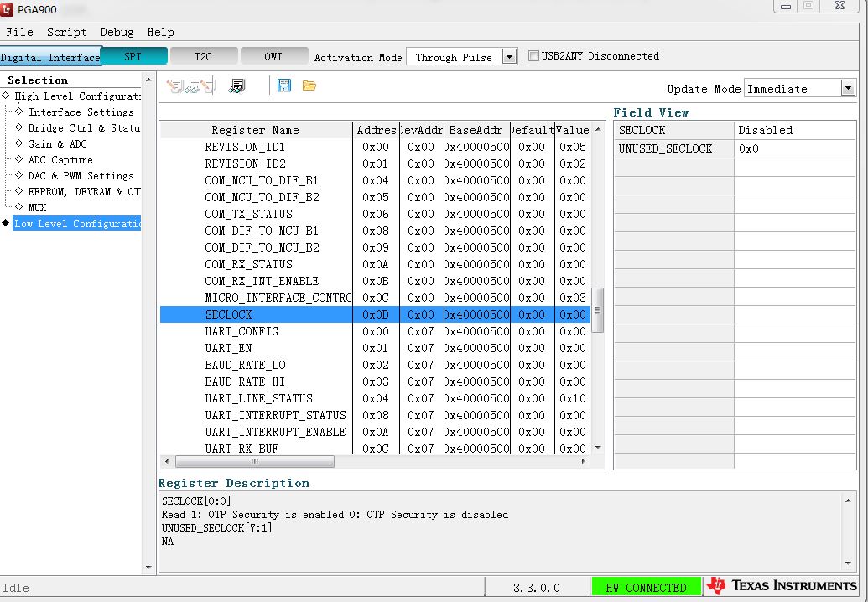Select the UART_RX_BUF register row
This screenshot has height=602, width=868.
tap(375, 449)
